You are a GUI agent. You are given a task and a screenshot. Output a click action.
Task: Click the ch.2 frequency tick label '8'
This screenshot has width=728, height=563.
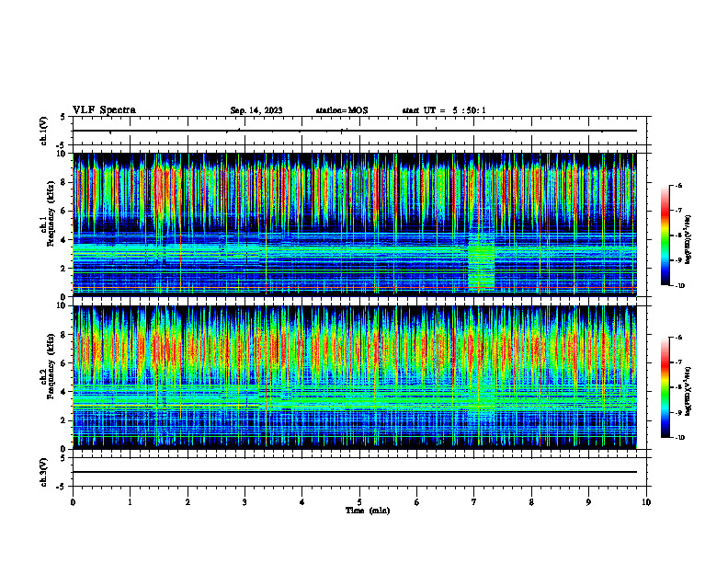[64, 335]
